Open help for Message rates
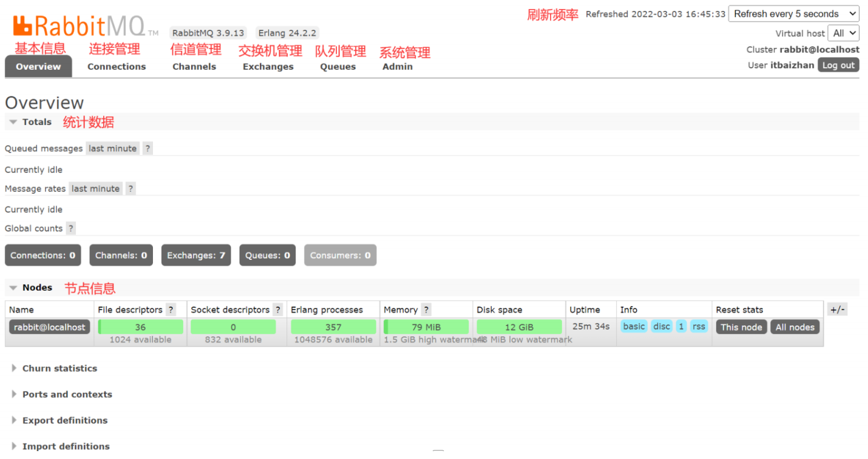 pos(131,189)
